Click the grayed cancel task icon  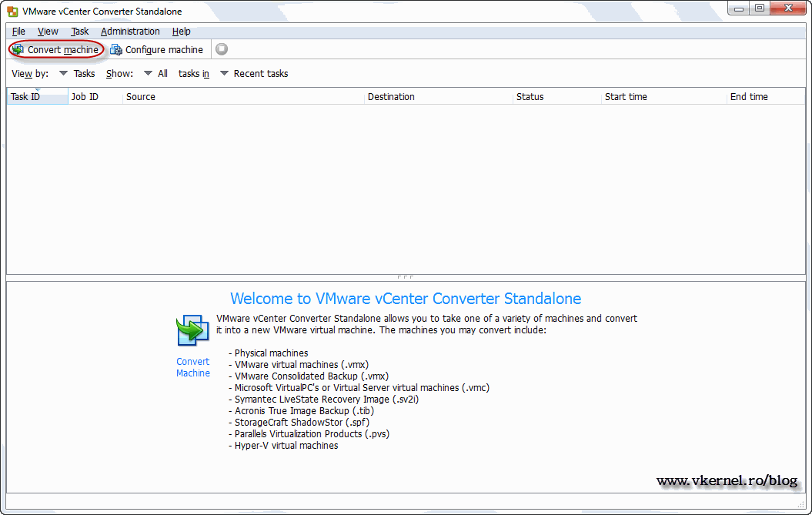(221, 49)
